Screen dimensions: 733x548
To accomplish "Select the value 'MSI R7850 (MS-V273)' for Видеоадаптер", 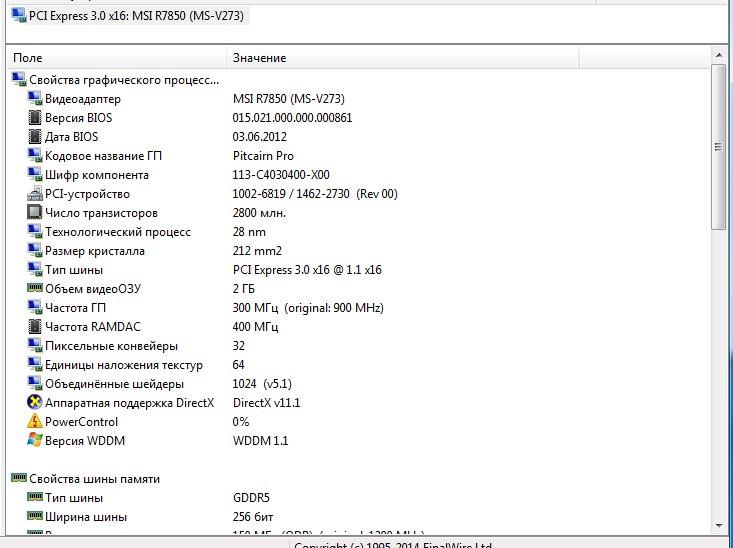I will [x=288, y=99].
